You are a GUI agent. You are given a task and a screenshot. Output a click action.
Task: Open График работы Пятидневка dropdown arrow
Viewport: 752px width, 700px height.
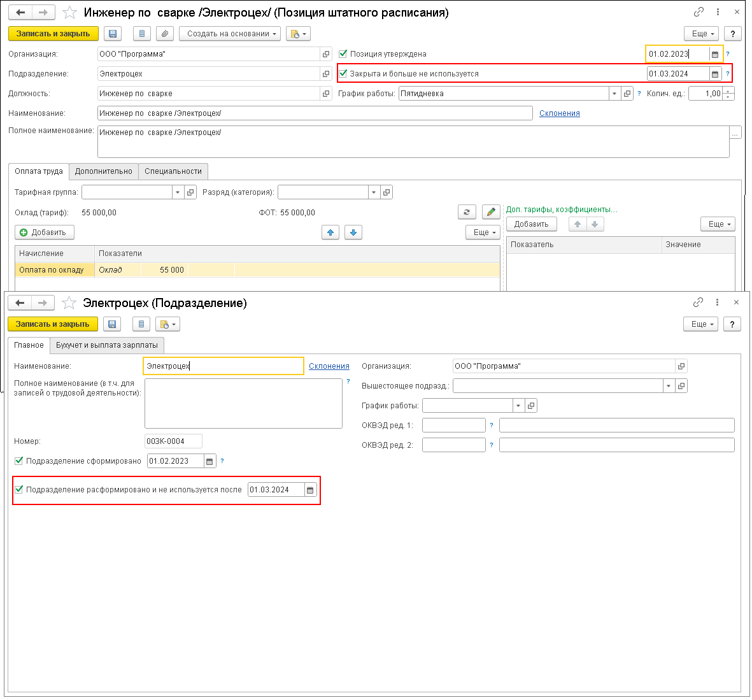pos(614,94)
